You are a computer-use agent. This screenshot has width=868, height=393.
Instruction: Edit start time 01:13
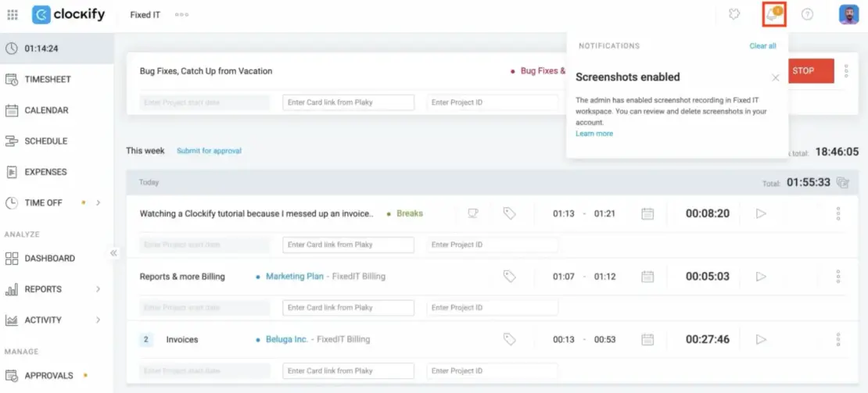pyautogui.click(x=564, y=214)
